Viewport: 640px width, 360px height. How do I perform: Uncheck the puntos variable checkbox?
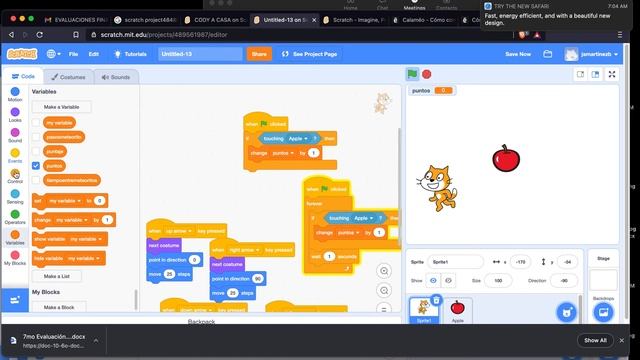click(36, 166)
